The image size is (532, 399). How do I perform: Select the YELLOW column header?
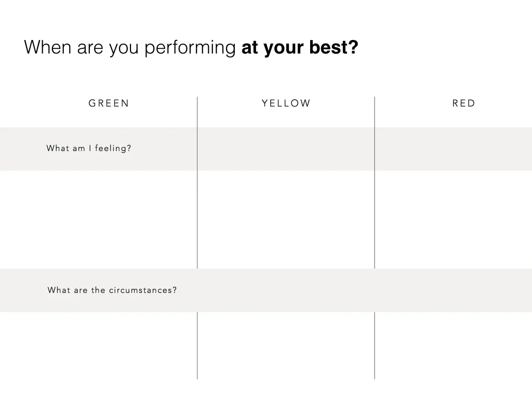coord(286,103)
